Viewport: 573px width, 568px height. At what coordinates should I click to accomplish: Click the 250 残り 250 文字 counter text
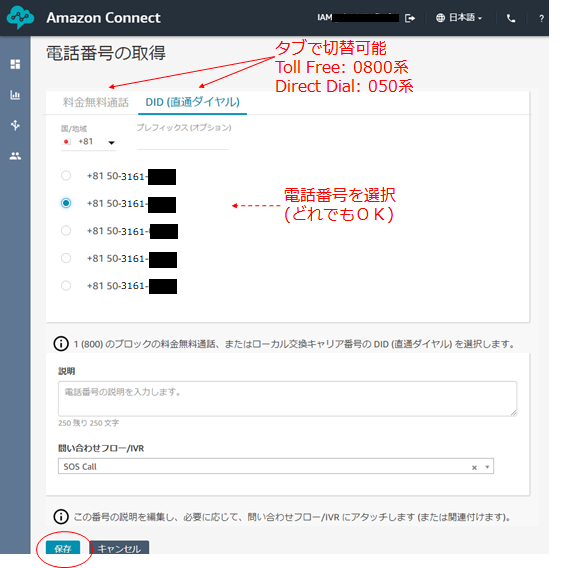(88, 423)
